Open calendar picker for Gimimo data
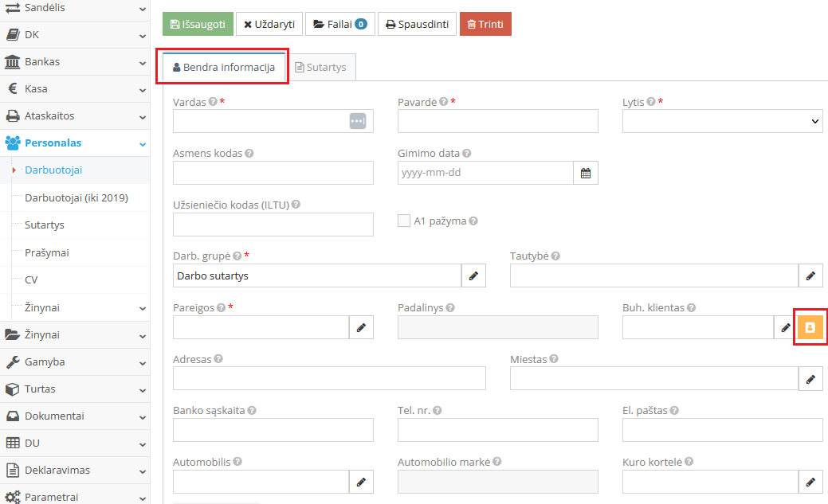The width and height of the screenshot is (828, 504). point(586,173)
